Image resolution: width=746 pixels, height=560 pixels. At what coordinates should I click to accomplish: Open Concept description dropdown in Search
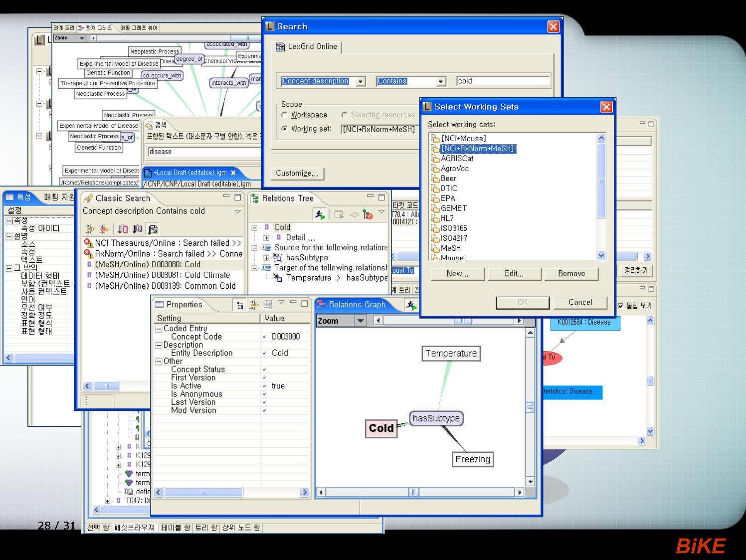(x=361, y=81)
